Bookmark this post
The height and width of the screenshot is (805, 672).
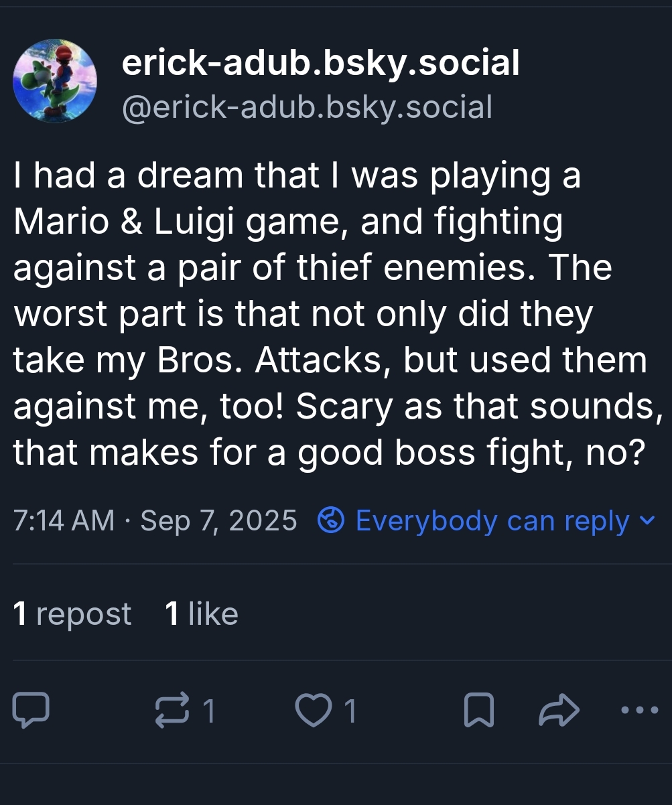point(479,711)
